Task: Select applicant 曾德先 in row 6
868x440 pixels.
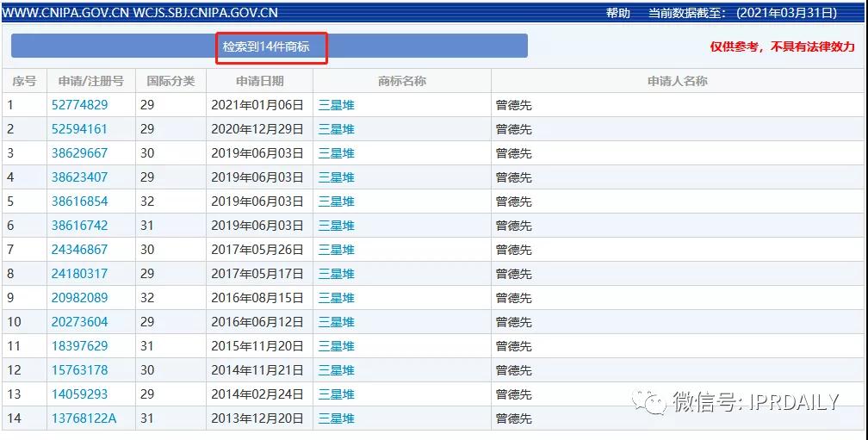Action: (514, 226)
